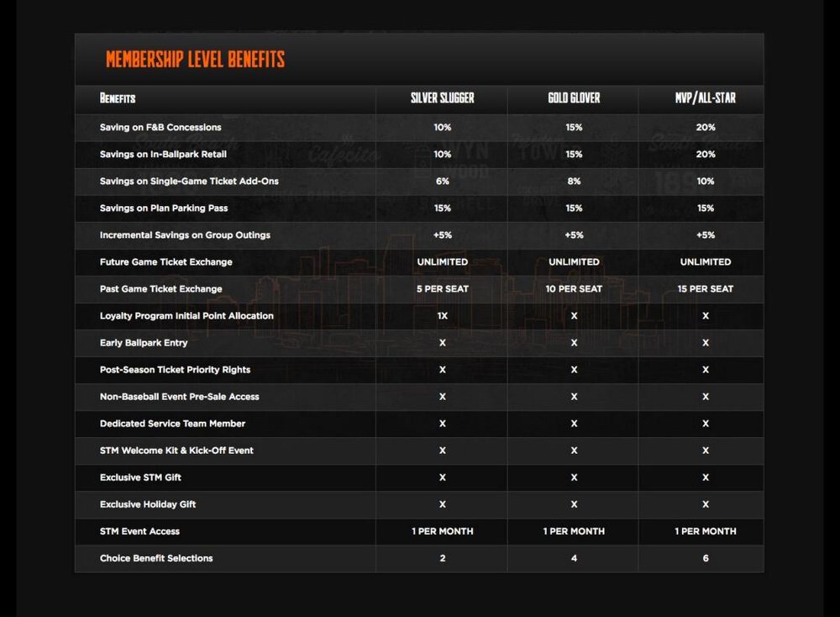Click the Gold Glover Post-Season Ticket Priority X
Screen dimensions: 840x617
pos(574,370)
